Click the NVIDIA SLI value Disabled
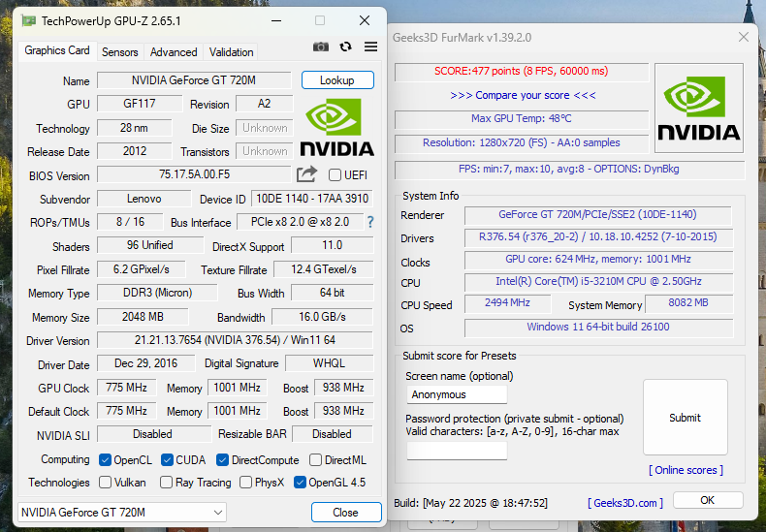 pyautogui.click(x=153, y=434)
